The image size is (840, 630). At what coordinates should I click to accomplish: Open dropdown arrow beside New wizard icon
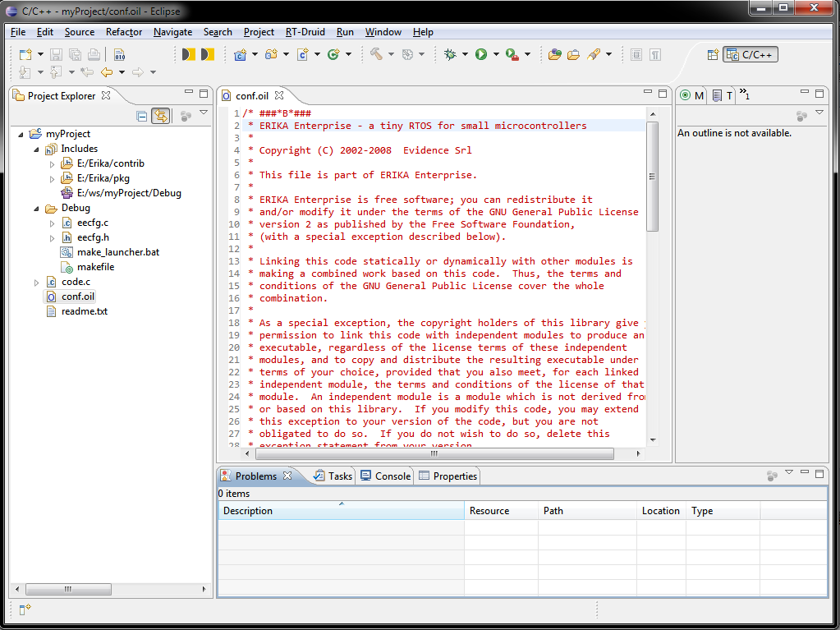click(x=40, y=54)
